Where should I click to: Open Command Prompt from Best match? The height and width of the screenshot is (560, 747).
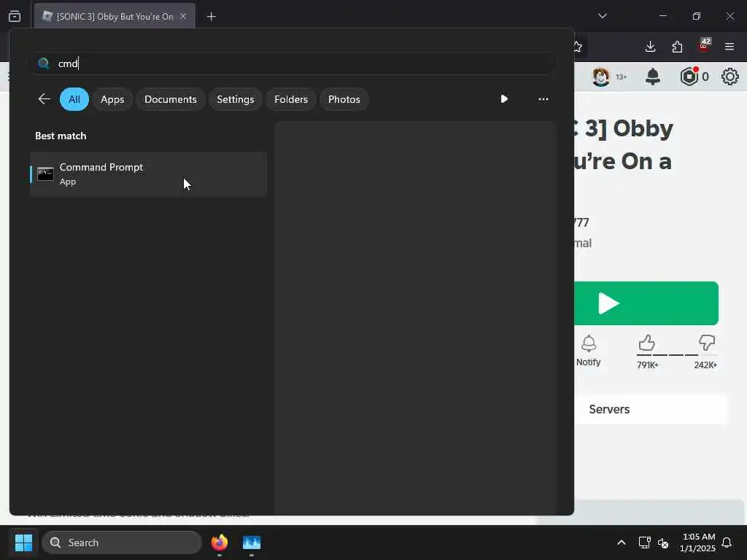[x=148, y=174]
